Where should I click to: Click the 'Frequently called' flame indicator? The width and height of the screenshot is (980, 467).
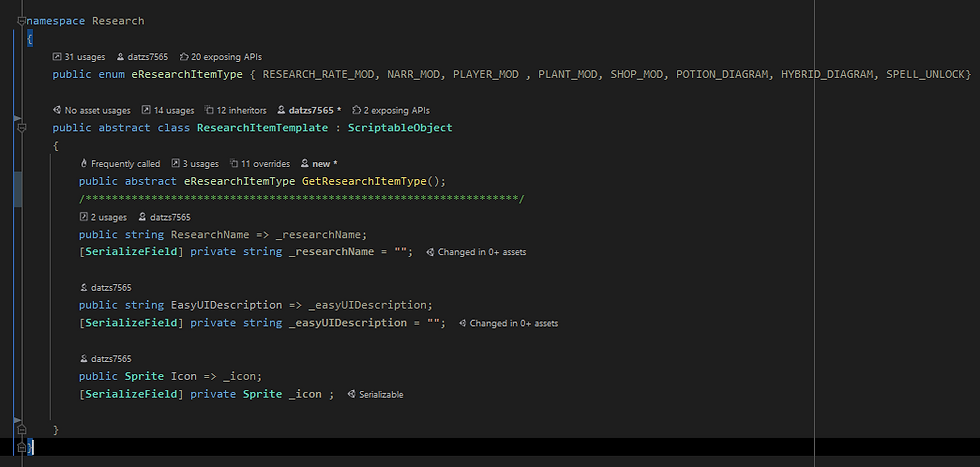click(121, 164)
